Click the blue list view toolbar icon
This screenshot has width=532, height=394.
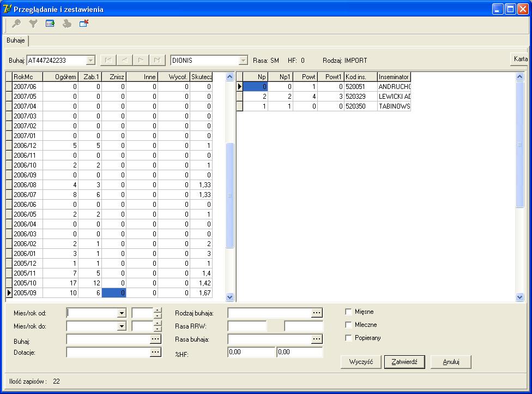50,23
